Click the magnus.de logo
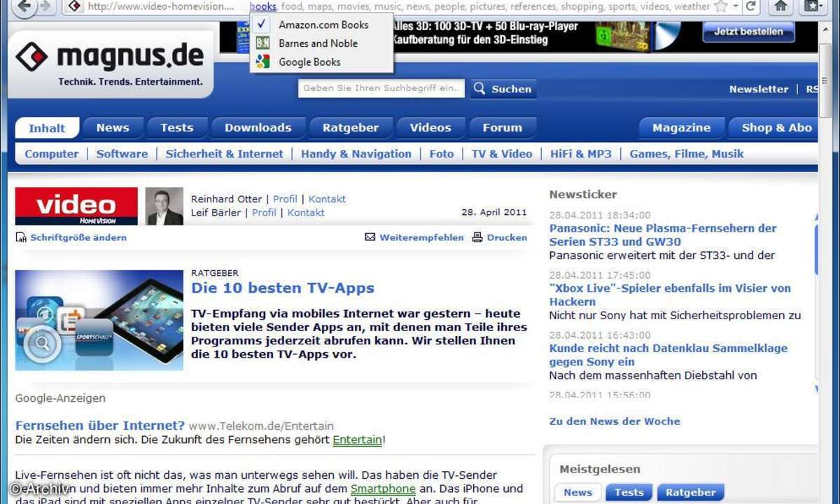This screenshot has height=504, width=840. pos(111,56)
